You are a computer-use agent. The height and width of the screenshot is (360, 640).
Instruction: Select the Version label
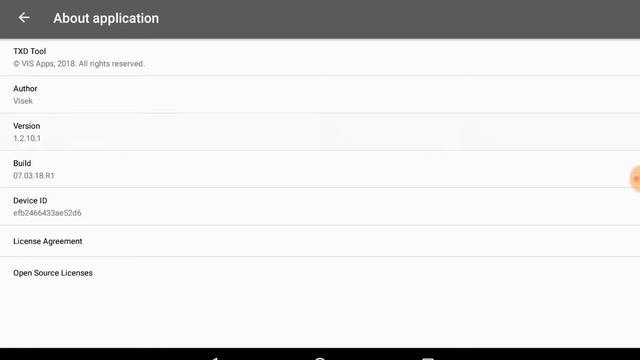point(27,126)
